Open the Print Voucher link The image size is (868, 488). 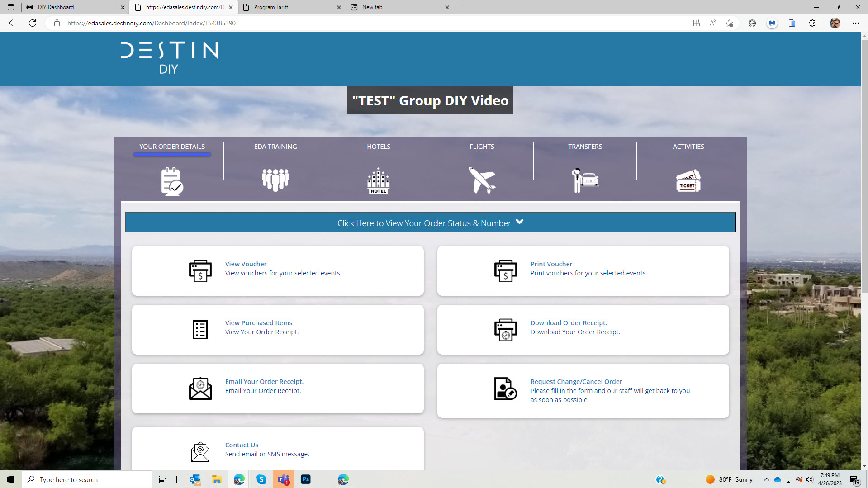551,264
